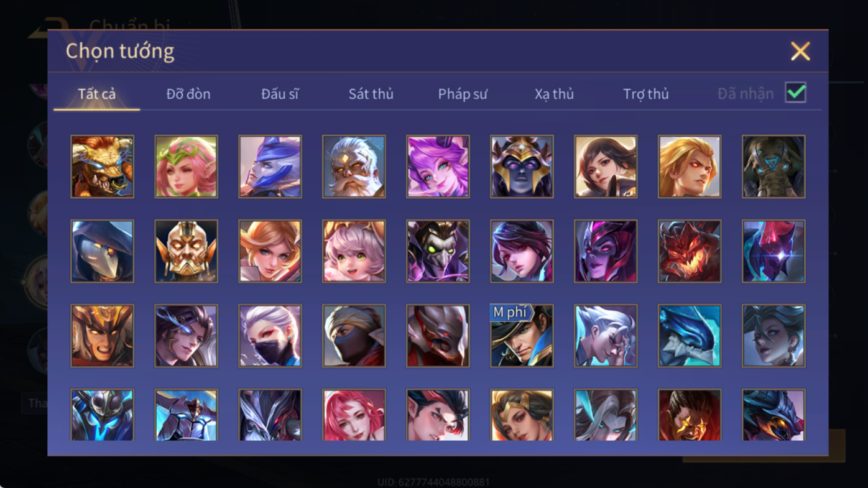The image size is (868, 488).
Task: Filter by the Pháp sư tab
Action: (463, 94)
